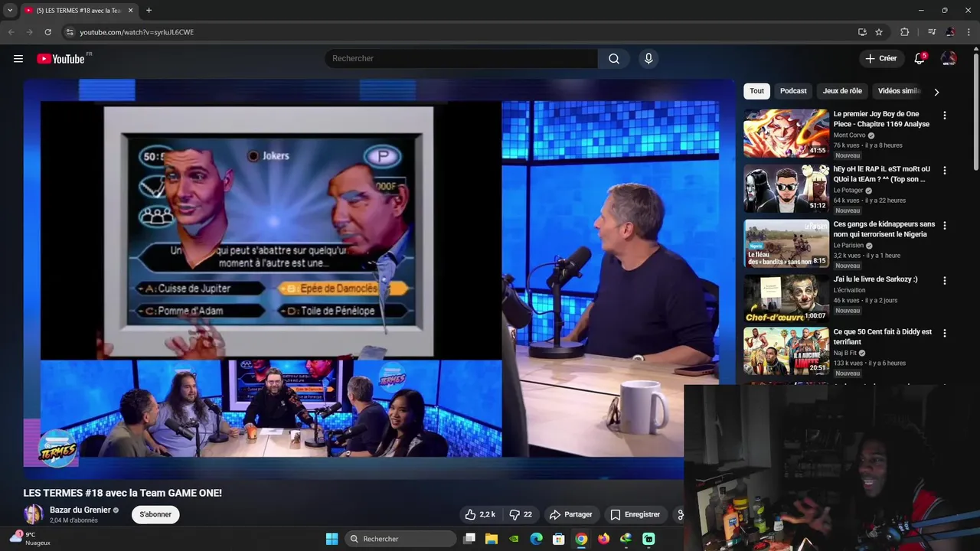Open Microsoft Edge from taskbar

coord(537,539)
